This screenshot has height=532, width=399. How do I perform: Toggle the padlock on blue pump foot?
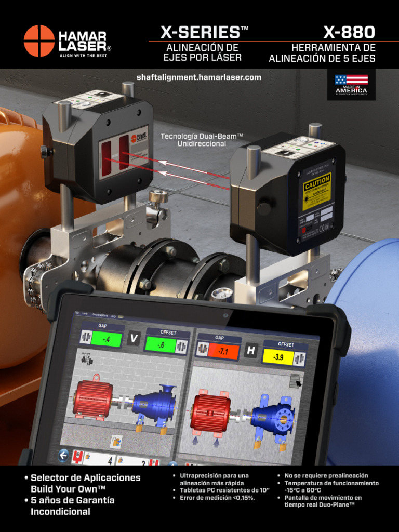140,428
